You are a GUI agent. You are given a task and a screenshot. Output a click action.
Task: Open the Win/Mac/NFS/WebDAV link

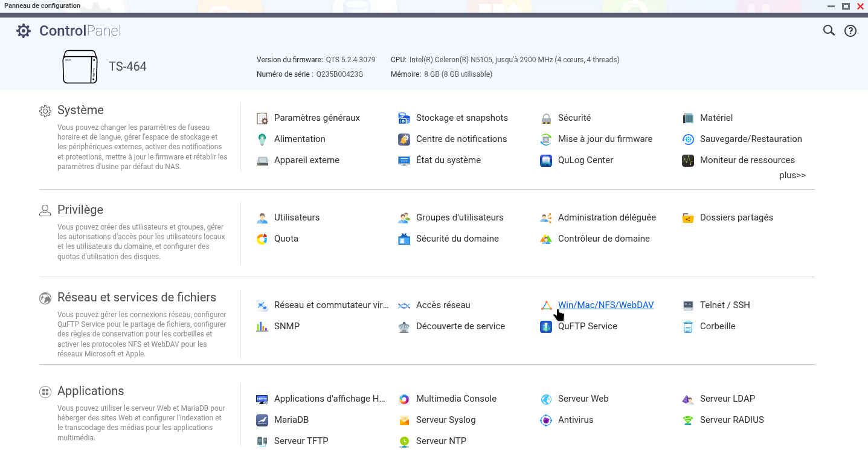pos(606,305)
